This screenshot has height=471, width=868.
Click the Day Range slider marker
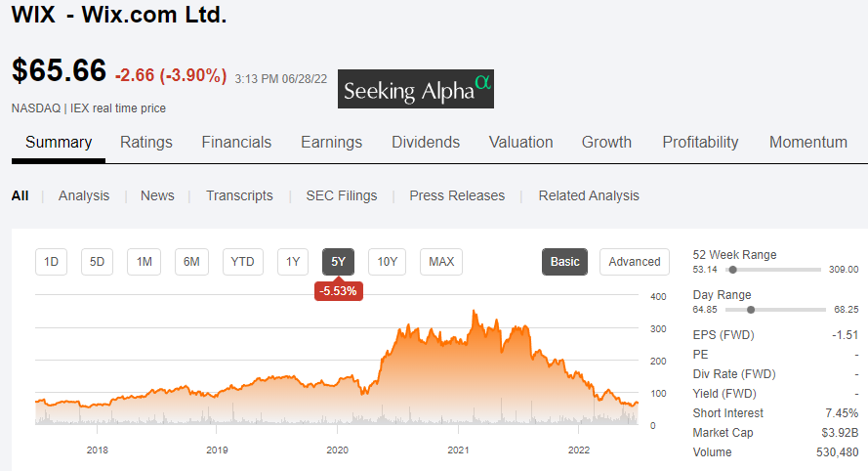tap(751, 310)
